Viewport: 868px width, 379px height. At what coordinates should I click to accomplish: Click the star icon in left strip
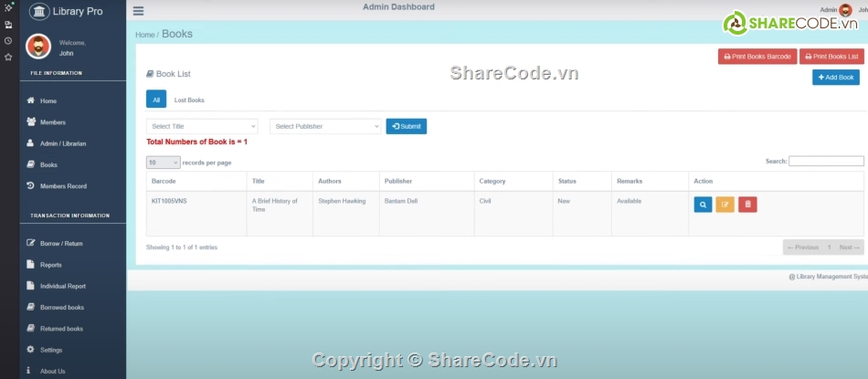[8, 57]
